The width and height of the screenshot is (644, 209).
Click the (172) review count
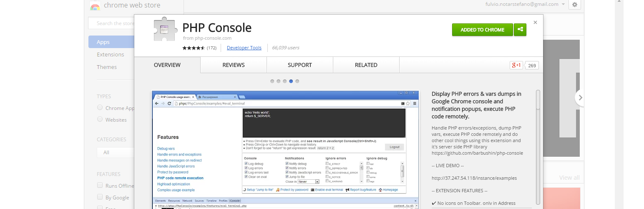[x=211, y=48]
